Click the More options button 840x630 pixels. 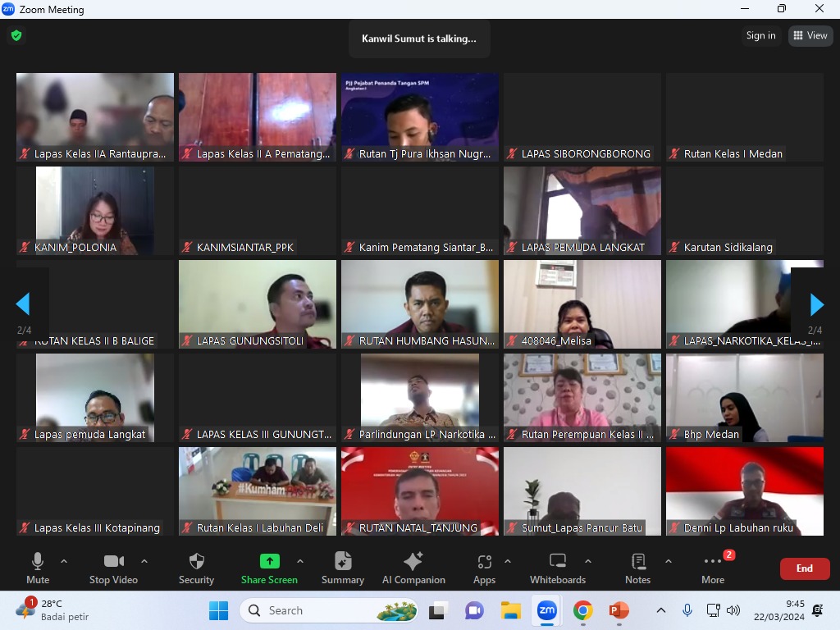713,568
